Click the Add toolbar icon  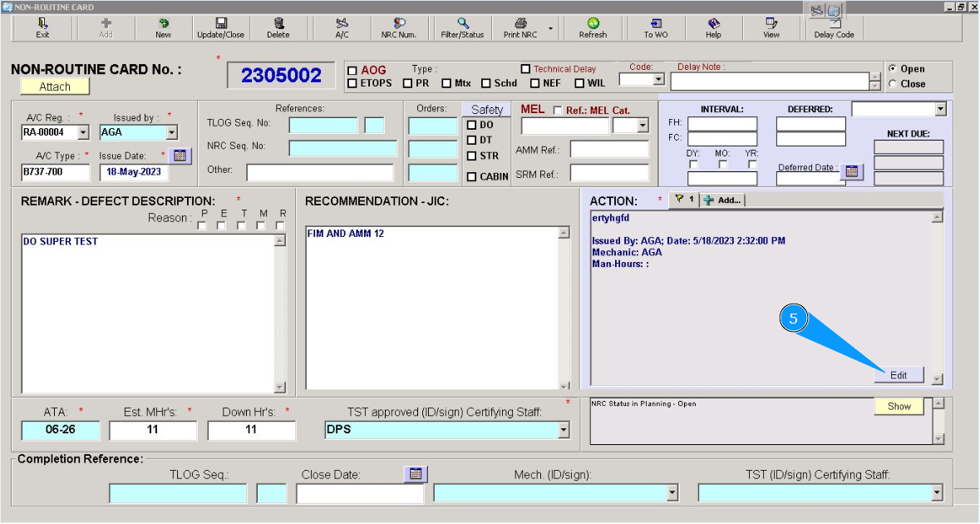[106, 24]
